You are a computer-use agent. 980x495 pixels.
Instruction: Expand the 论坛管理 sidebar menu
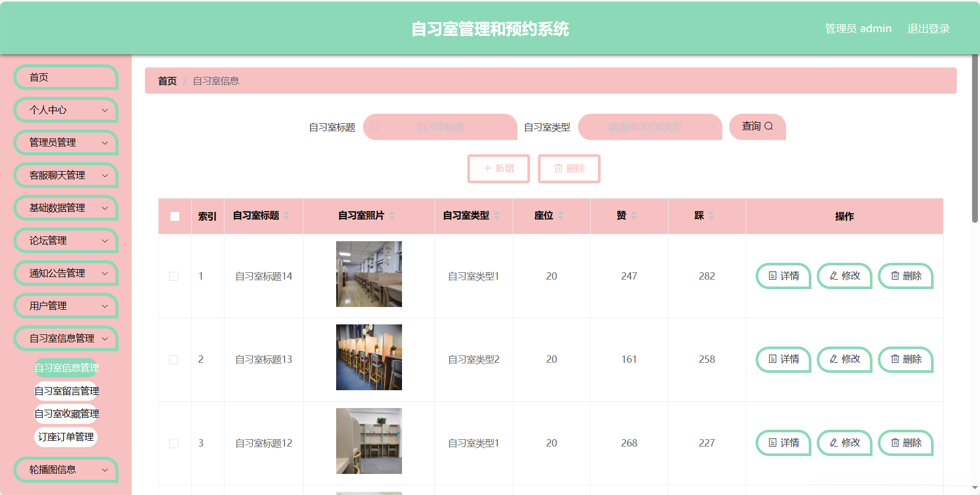(x=66, y=241)
